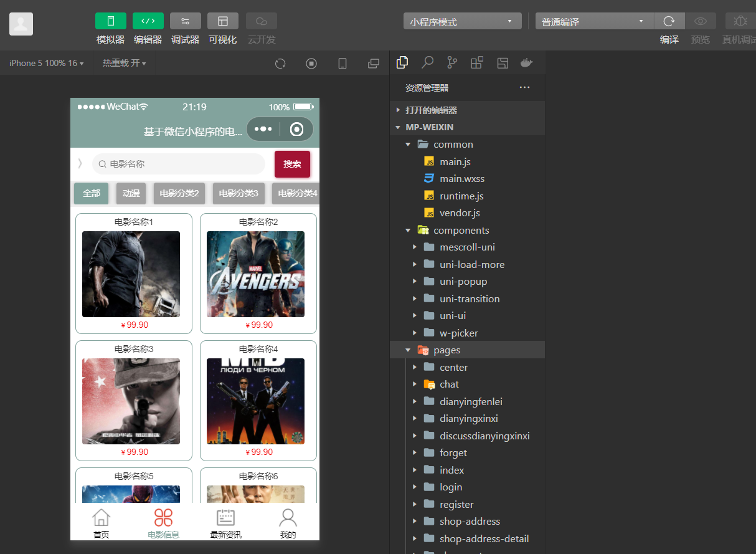Open the search icon in sidebar
The width and height of the screenshot is (756, 554).
pyautogui.click(x=427, y=62)
